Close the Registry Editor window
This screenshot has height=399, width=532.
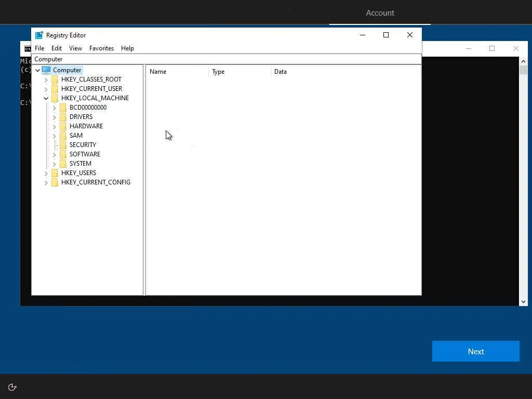tap(410, 35)
